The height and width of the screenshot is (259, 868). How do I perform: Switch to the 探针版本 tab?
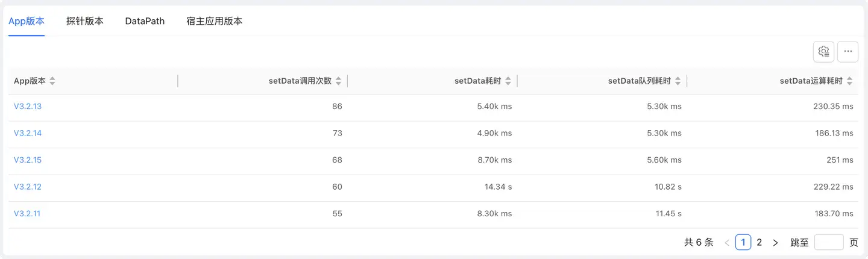point(85,21)
